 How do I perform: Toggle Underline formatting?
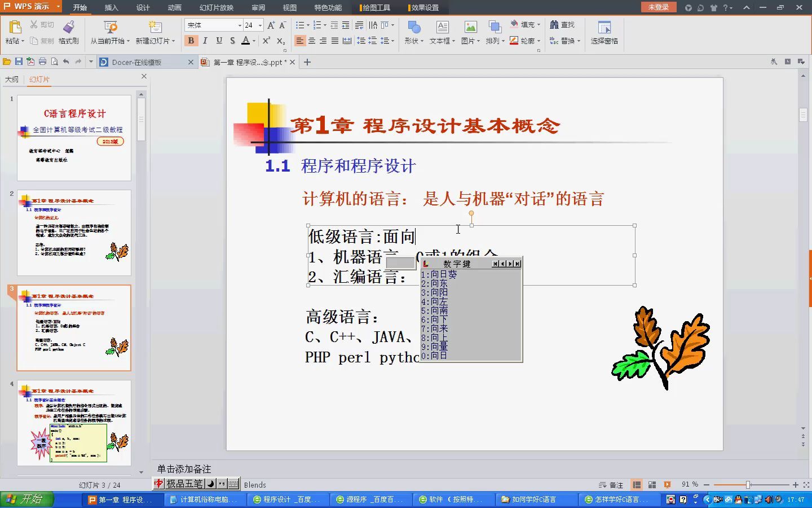219,41
